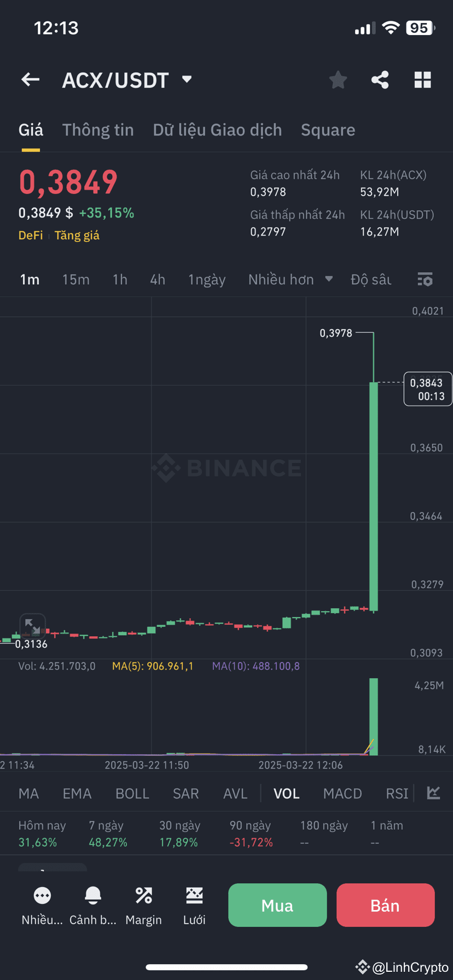This screenshot has height=980, width=453.
Task: Open more options via Nhiều icon
Action: click(42, 905)
